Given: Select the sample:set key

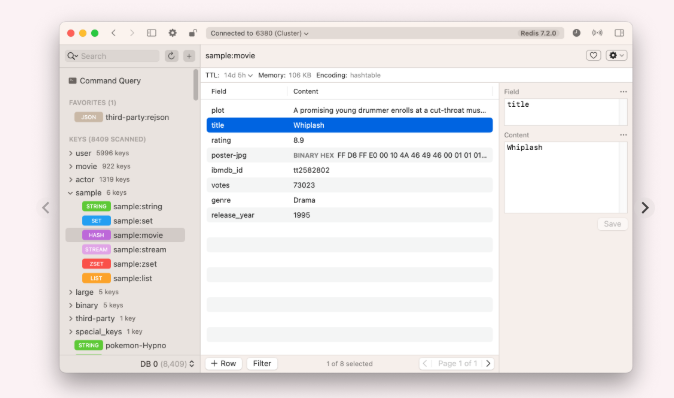Looking at the screenshot, I should (118, 221).
